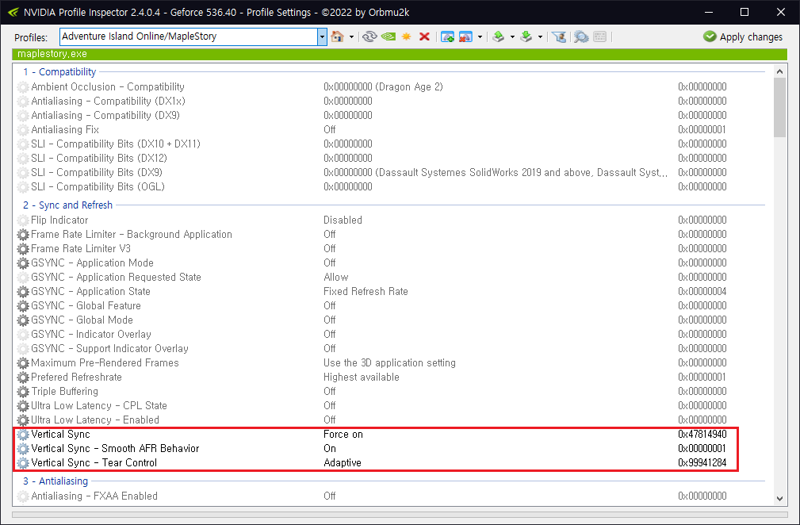Click the import profiles icon
800x525 pixels.
(x=526, y=37)
